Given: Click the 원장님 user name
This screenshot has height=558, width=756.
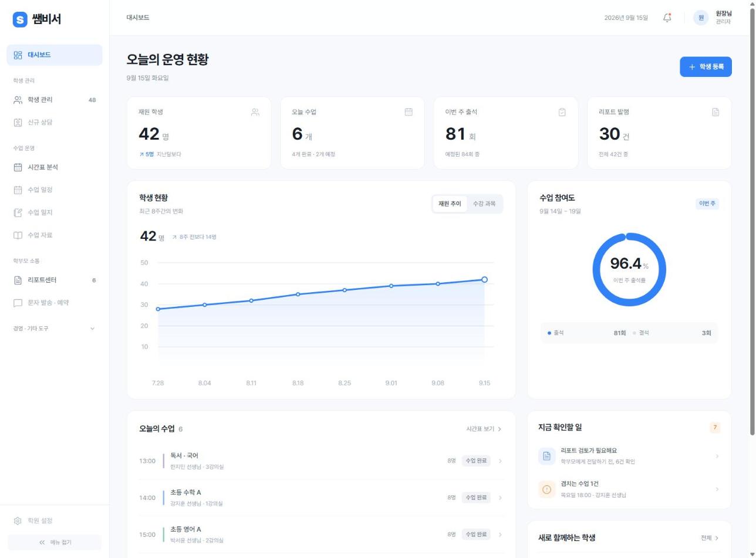Looking at the screenshot, I should (724, 13).
